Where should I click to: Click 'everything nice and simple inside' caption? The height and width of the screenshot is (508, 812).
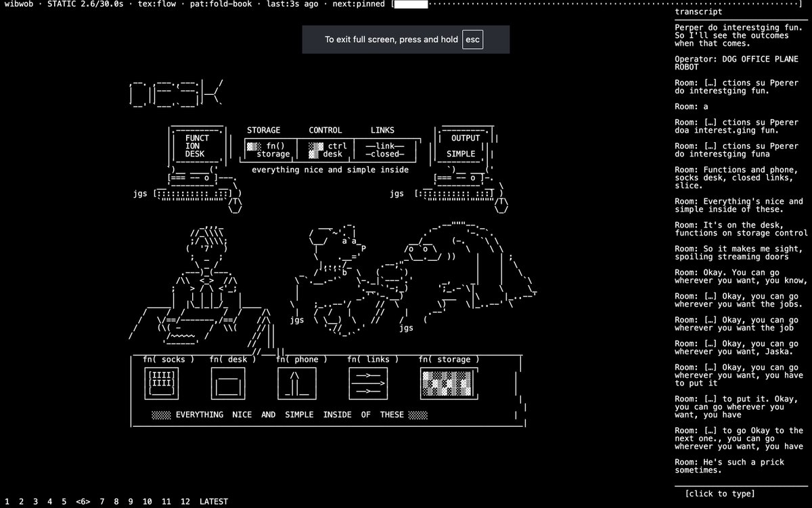(x=330, y=170)
